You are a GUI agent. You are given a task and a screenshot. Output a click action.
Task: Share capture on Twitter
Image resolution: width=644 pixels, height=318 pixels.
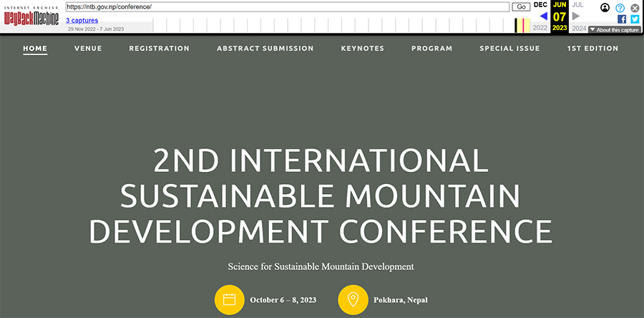click(x=635, y=19)
